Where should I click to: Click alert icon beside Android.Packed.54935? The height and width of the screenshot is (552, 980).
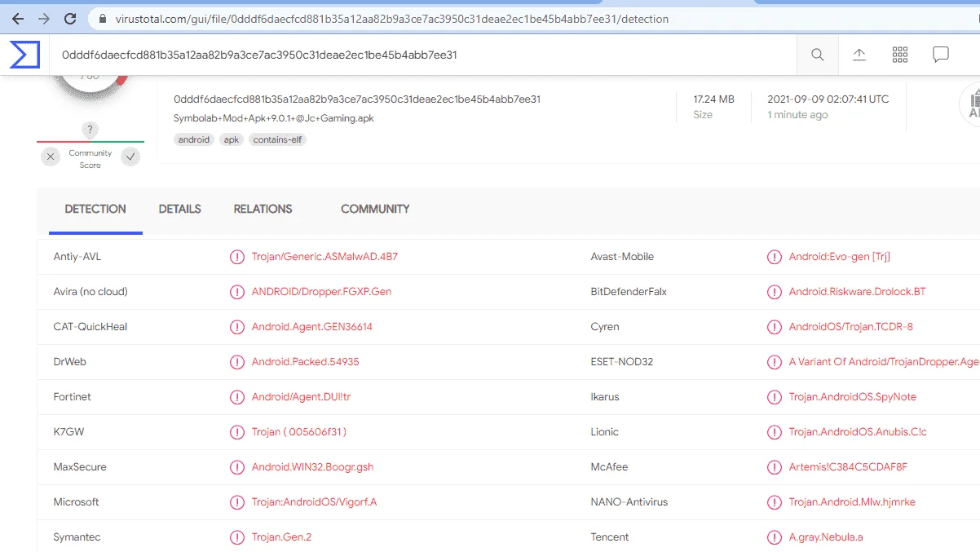236,362
